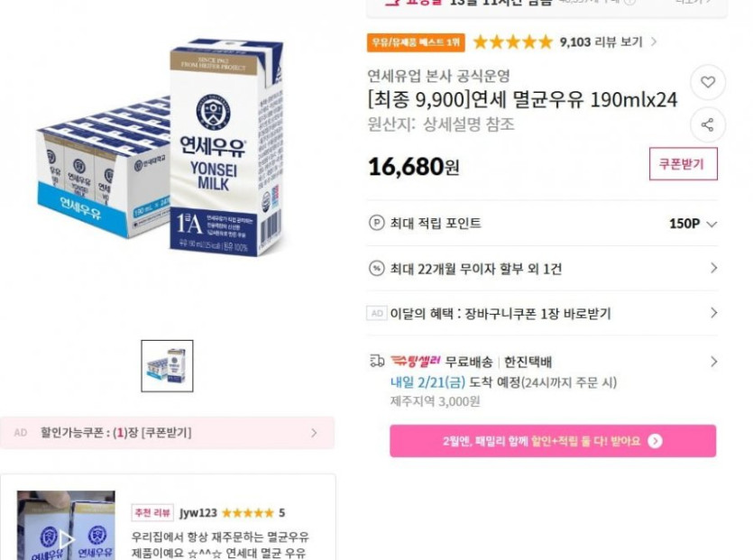
Task: Click the P point icon
Action: tap(377, 224)
